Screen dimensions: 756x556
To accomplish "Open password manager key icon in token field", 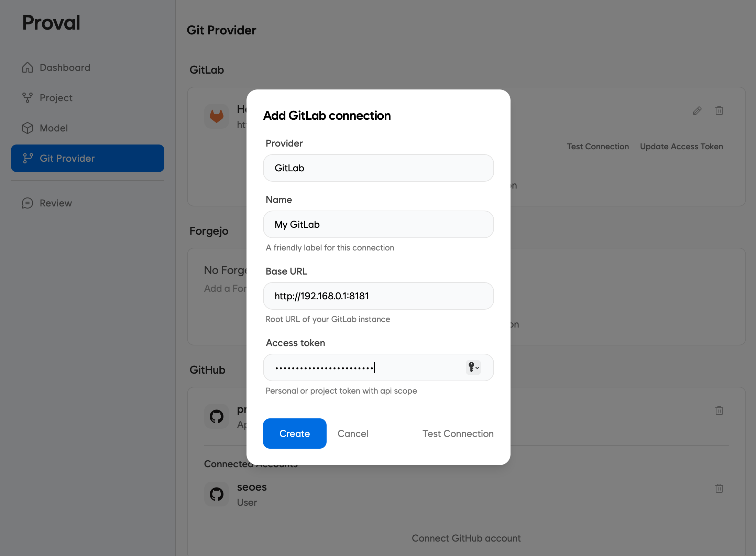I will tap(473, 367).
